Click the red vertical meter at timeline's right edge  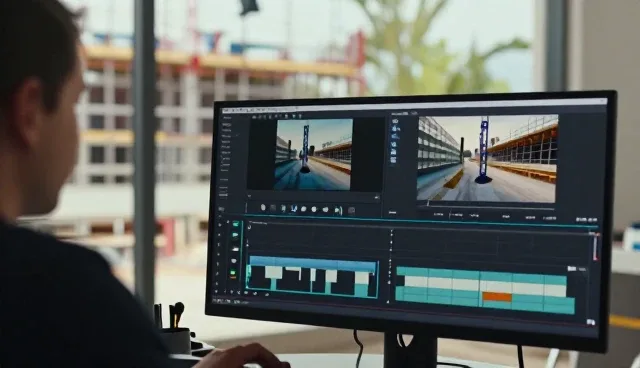(595, 247)
